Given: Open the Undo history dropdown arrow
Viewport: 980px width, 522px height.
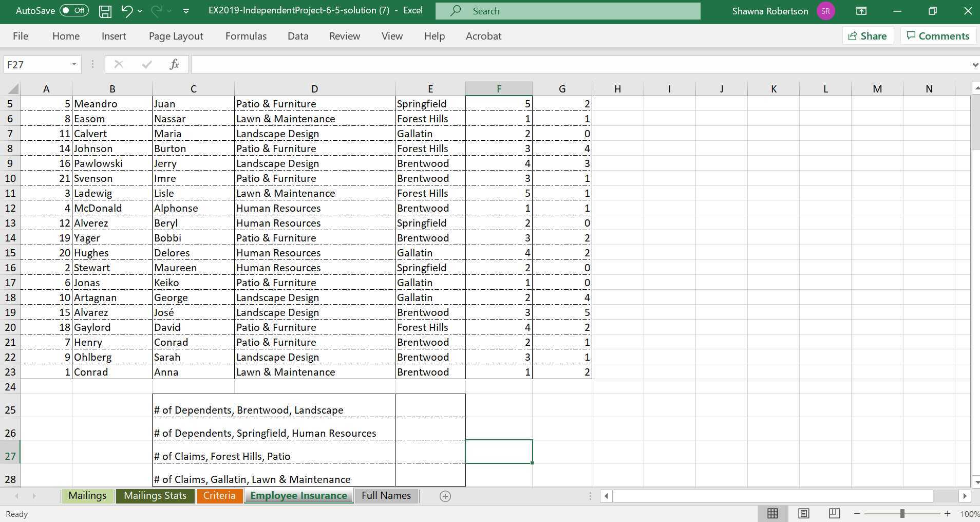Looking at the screenshot, I should [140, 11].
